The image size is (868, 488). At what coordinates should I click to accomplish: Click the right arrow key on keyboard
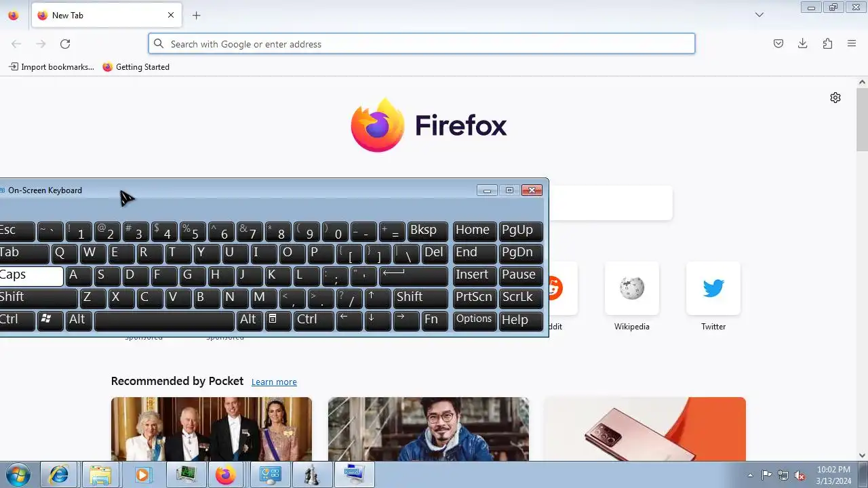coord(406,320)
